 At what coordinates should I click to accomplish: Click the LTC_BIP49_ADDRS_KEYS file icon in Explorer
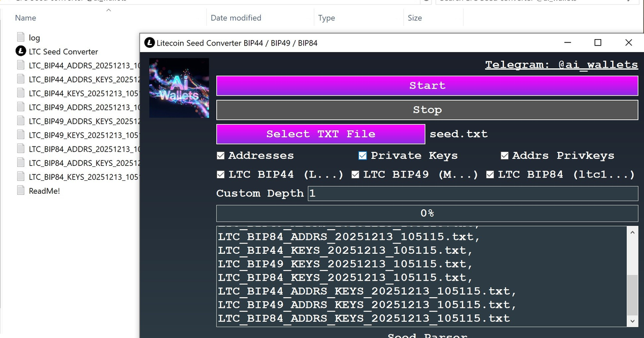pyautogui.click(x=21, y=121)
